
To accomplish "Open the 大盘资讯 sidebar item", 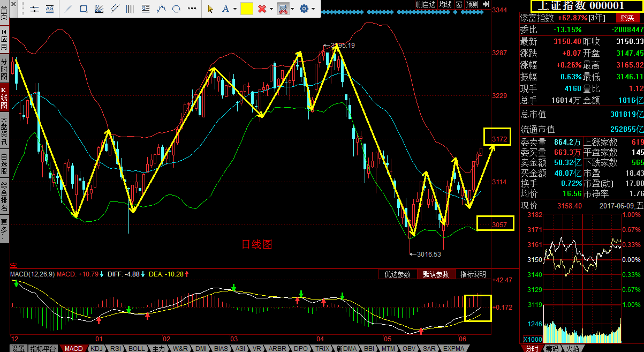I will (x=4, y=131).
